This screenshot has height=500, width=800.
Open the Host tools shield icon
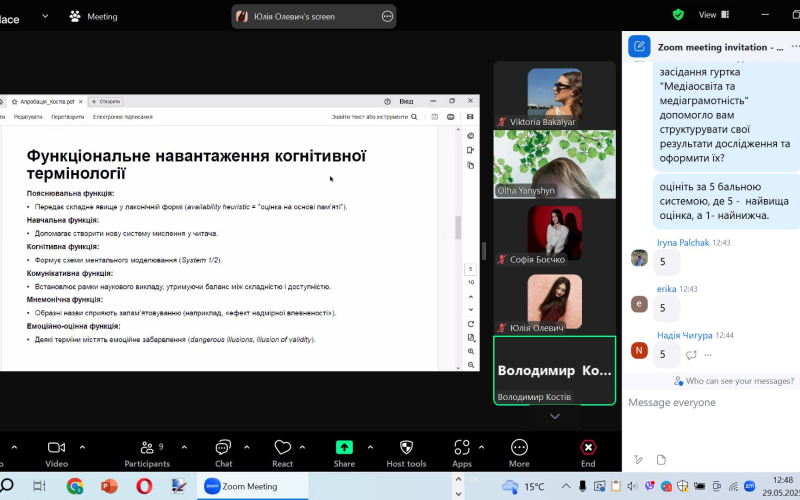(x=406, y=447)
